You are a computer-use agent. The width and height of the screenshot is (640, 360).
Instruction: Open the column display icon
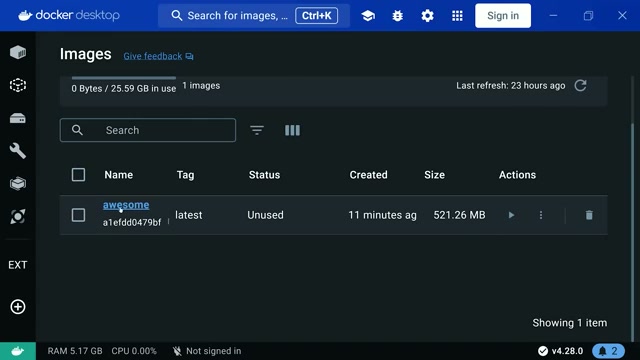292,130
